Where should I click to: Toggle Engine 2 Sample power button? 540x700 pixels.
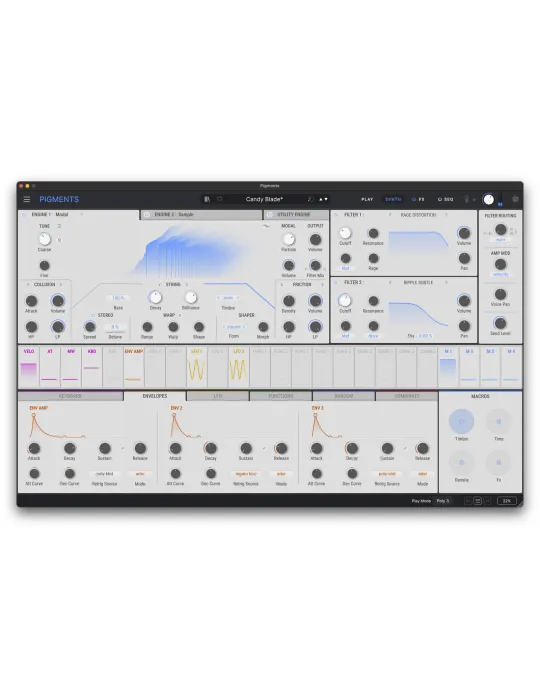[147, 215]
